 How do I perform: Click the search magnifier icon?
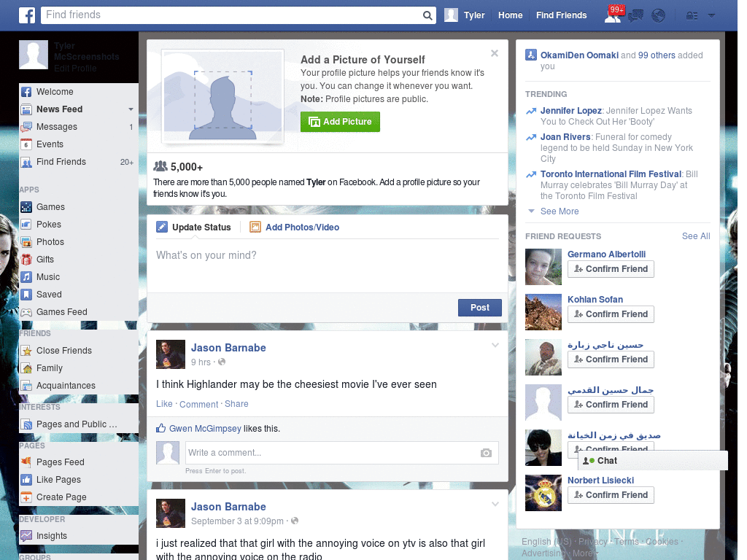[x=427, y=15]
